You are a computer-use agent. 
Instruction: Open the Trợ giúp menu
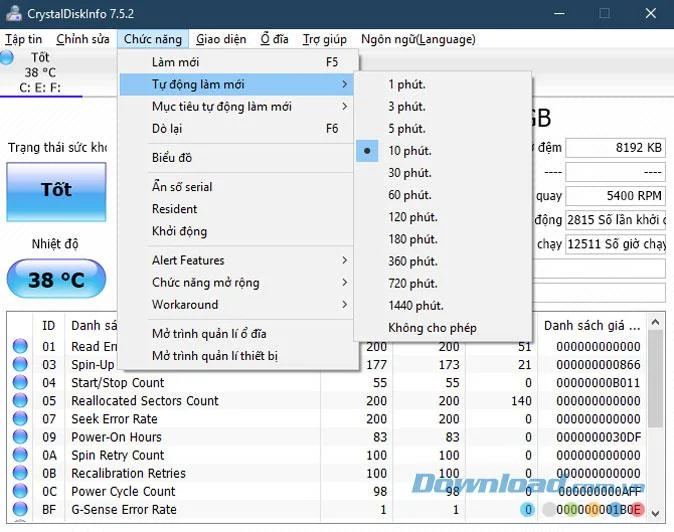click(325, 39)
